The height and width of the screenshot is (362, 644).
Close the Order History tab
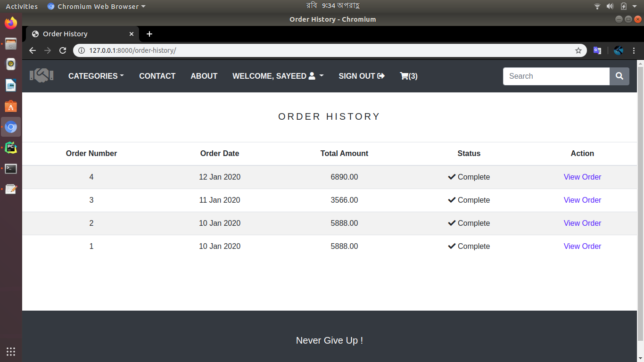point(132,34)
